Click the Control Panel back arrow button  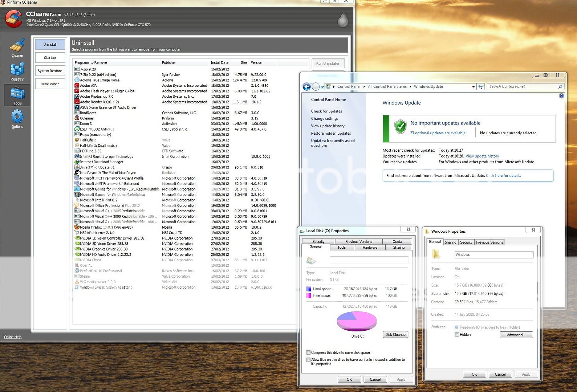click(307, 87)
